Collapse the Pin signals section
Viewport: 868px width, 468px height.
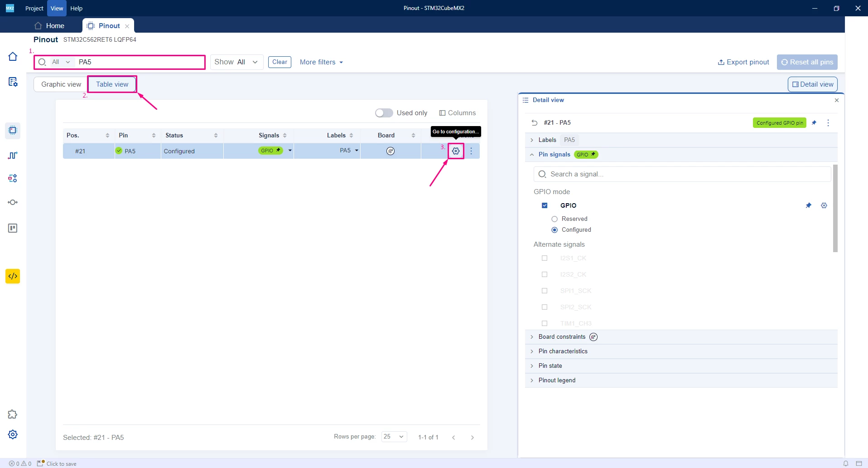pyautogui.click(x=532, y=155)
